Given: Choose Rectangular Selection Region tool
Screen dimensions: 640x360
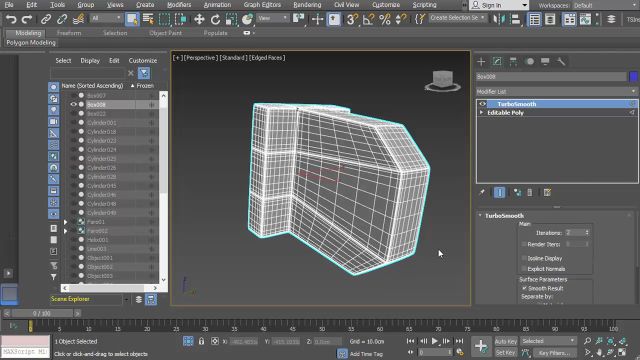Looking at the screenshot, I should (164, 19).
